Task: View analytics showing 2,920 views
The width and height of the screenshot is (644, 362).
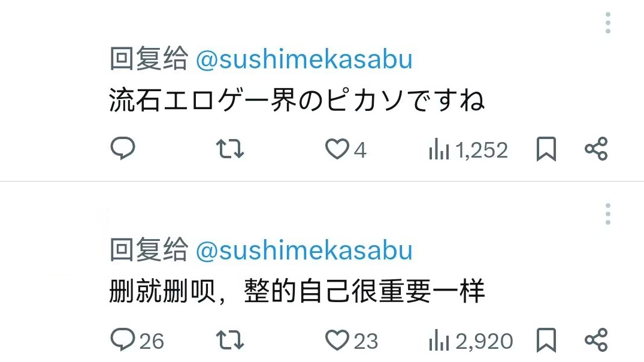Action: (x=439, y=341)
